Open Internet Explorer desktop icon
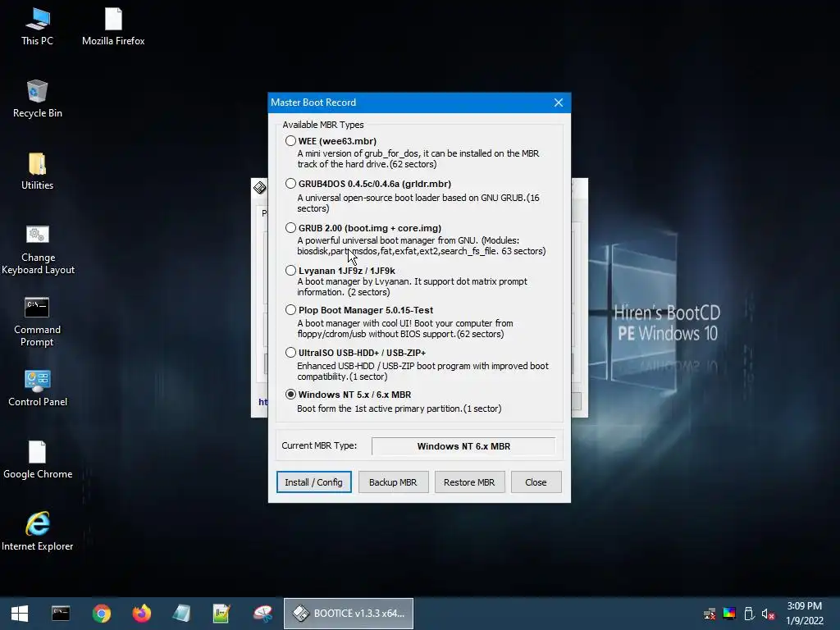Viewport: 840px width, 630px height. (38, 532)
